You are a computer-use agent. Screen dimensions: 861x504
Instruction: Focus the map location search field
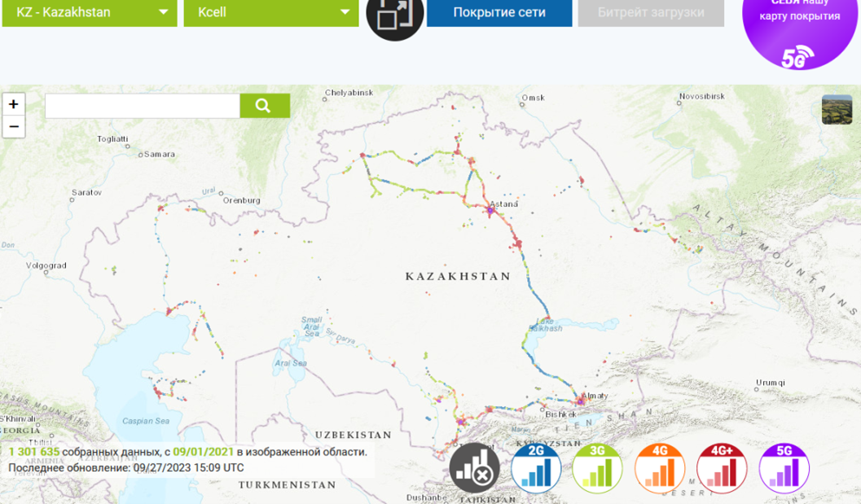pos(143,106)
